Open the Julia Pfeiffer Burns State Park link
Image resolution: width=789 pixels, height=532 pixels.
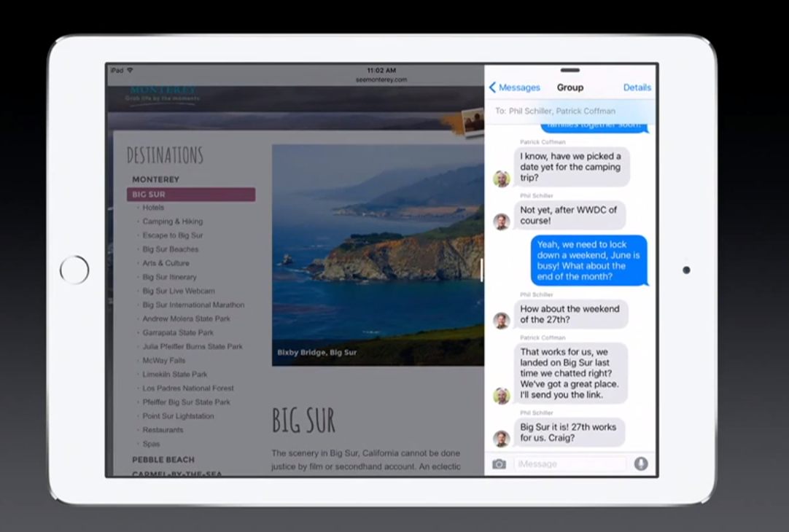point(191,346)
